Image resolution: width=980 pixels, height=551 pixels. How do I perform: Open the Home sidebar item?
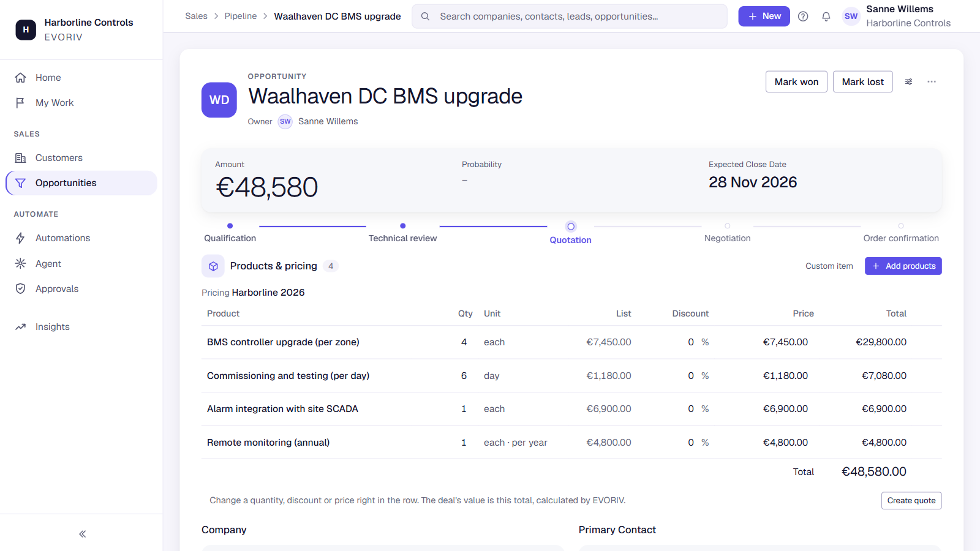(81, 78)
